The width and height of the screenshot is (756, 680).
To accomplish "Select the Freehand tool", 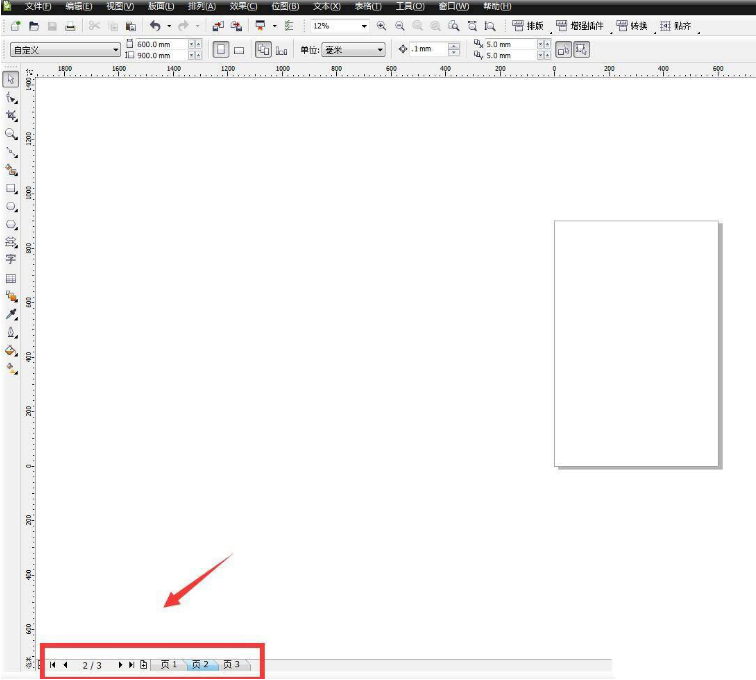I will coord(11,152).
